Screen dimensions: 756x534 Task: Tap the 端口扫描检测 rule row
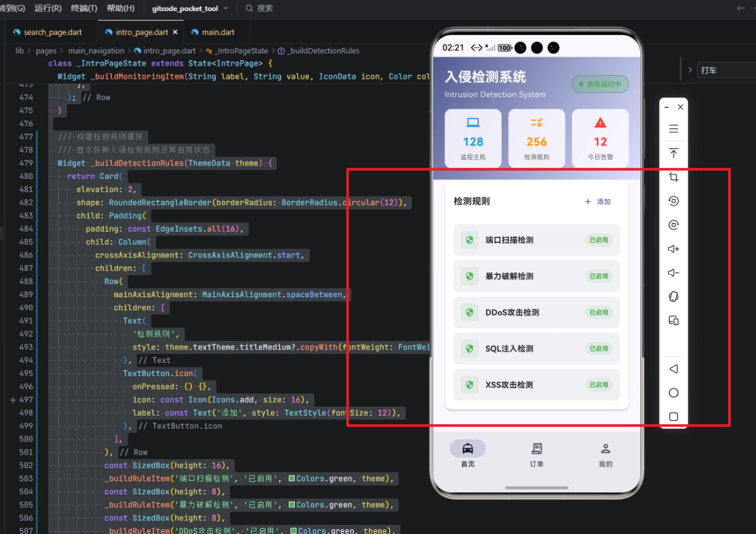coord(537,240)
